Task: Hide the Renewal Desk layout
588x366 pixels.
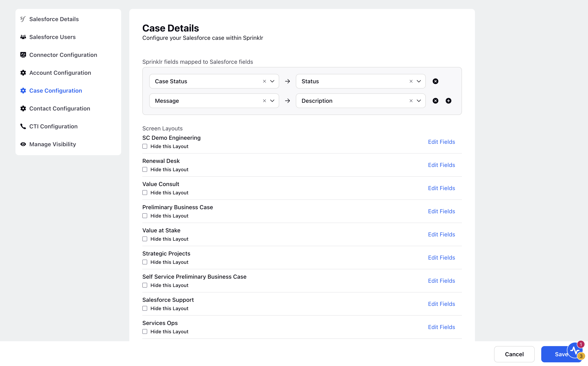Action: point(145,169)
